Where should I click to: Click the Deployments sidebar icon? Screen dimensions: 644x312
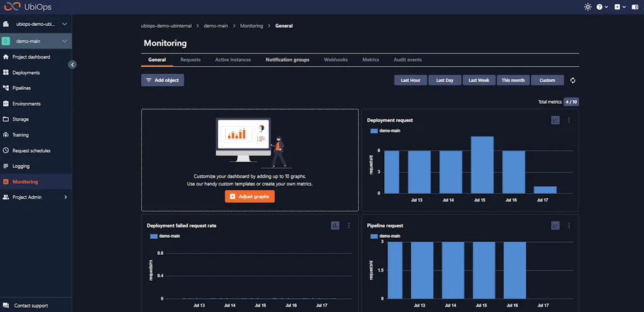click(x=6, y=73)
